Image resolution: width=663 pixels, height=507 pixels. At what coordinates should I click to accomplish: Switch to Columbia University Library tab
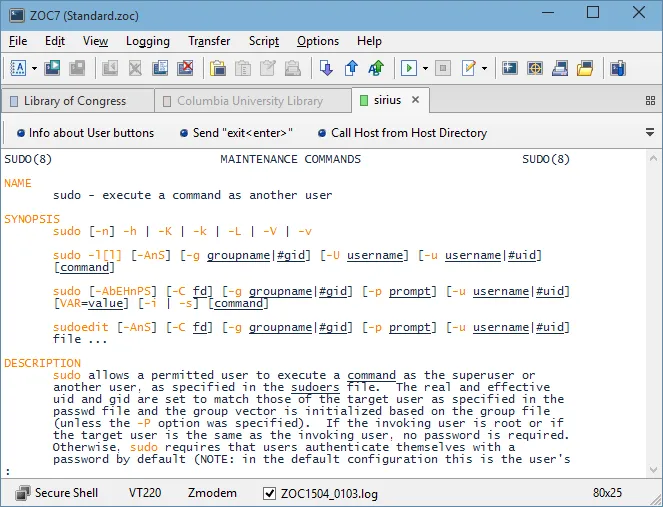[250, 101]
